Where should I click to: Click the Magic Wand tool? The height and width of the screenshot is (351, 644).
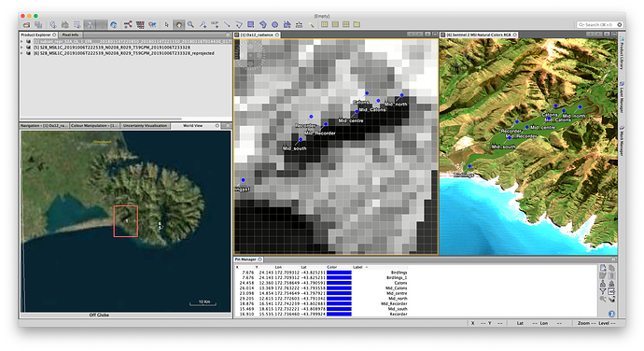point(312,24)
